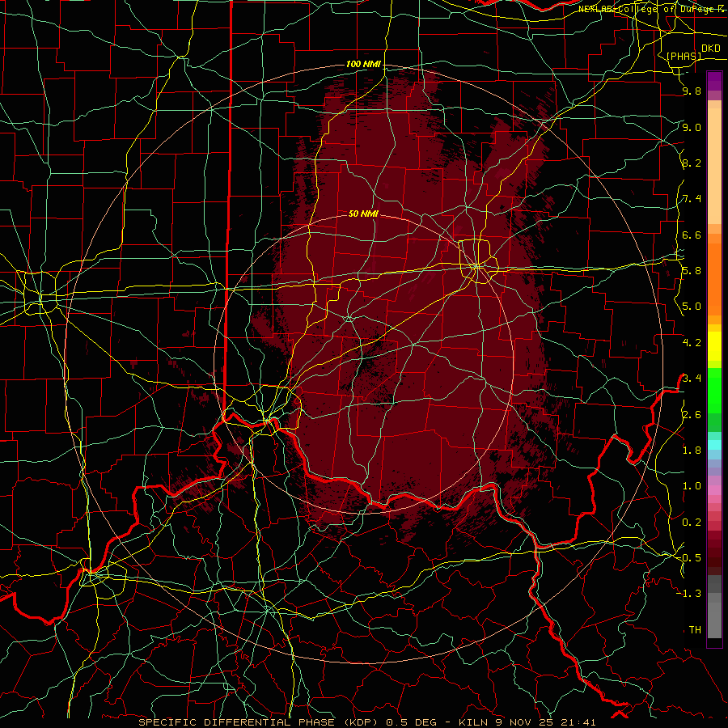
Task: Click the "21:41" time stamp
Action: coord(578,722)
